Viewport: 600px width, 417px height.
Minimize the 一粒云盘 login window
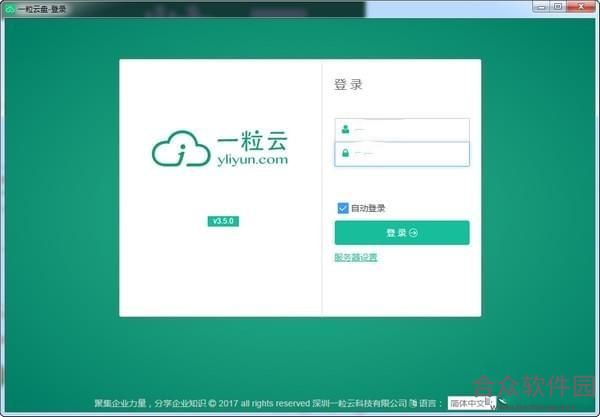(x=541, y=7)
